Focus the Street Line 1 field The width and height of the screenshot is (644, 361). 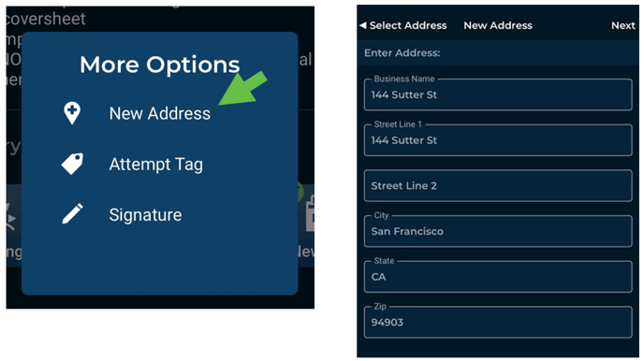[498, 140]
